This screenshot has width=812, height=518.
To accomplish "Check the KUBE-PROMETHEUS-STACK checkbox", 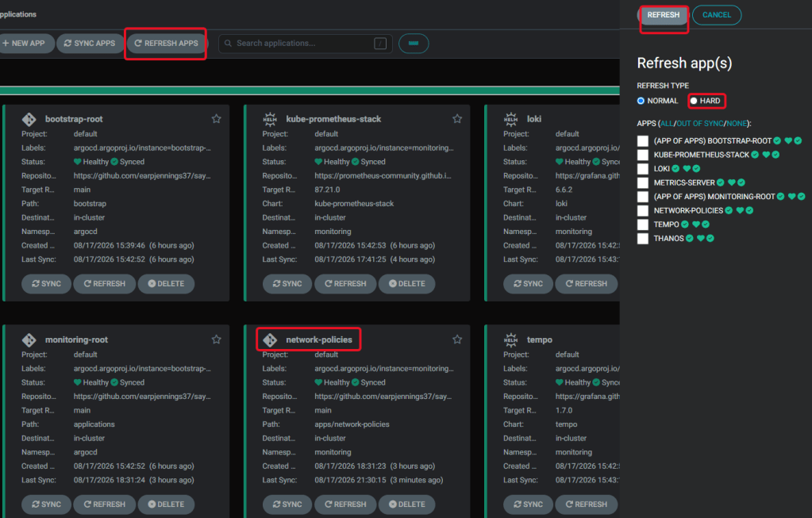I will 643,155.
